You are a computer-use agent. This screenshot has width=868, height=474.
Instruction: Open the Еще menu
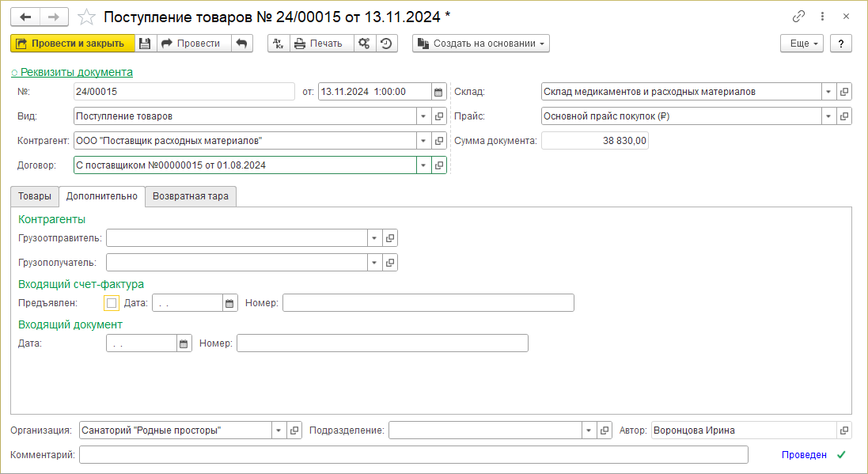point(802,44)
